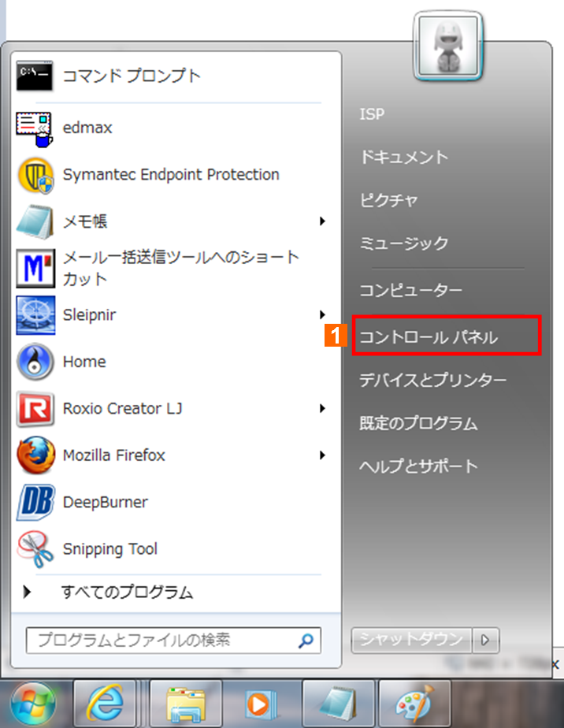The width and height of the screenshot is (564, 728).
Task: Select the コマンド プロンプト label text
Action: (132, 76)
